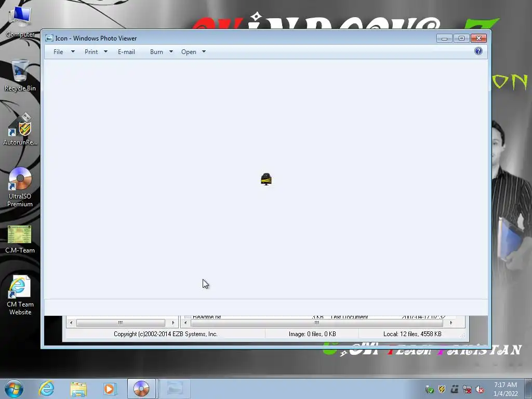Expand the File dropdown arrow
The height and width of the screenshot is (399, 532).
[73, 51]
